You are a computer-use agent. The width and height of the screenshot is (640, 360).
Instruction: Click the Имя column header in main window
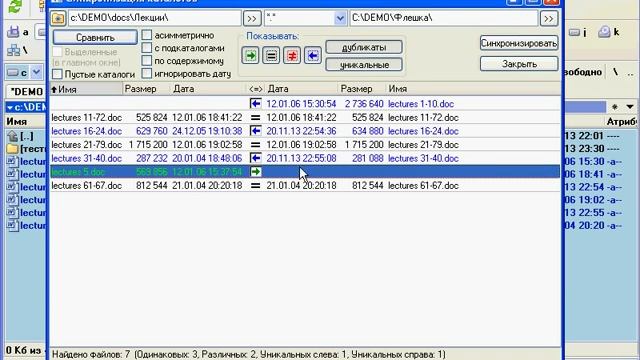[x=17, y=122]
